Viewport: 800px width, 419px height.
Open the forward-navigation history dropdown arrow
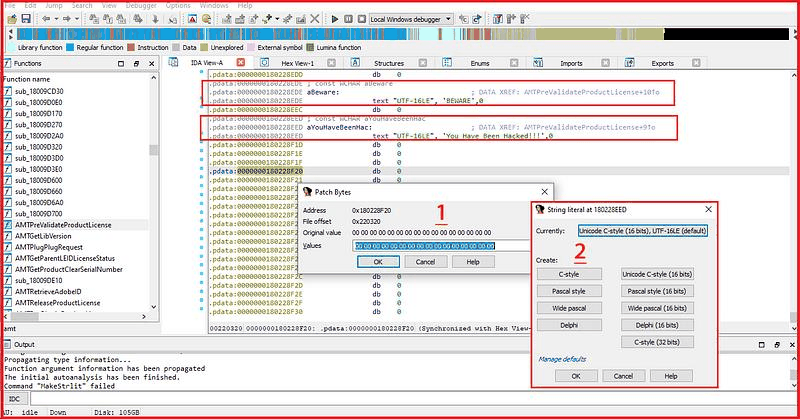tap(77, 19)
